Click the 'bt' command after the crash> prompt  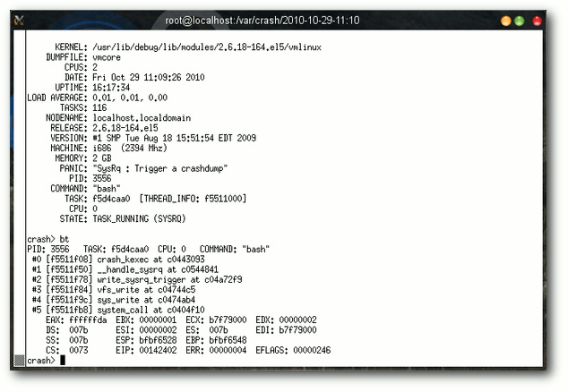65,239
